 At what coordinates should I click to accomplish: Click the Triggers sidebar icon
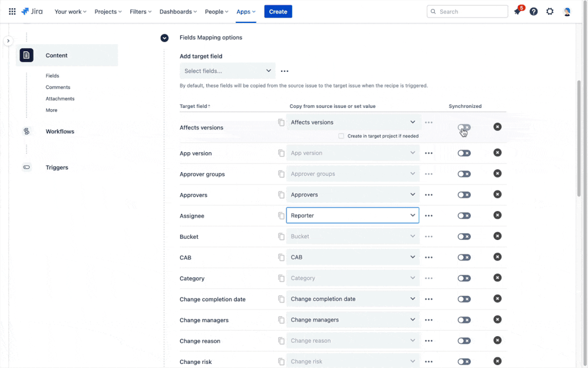pyautogui.click(x=26, y=167)
